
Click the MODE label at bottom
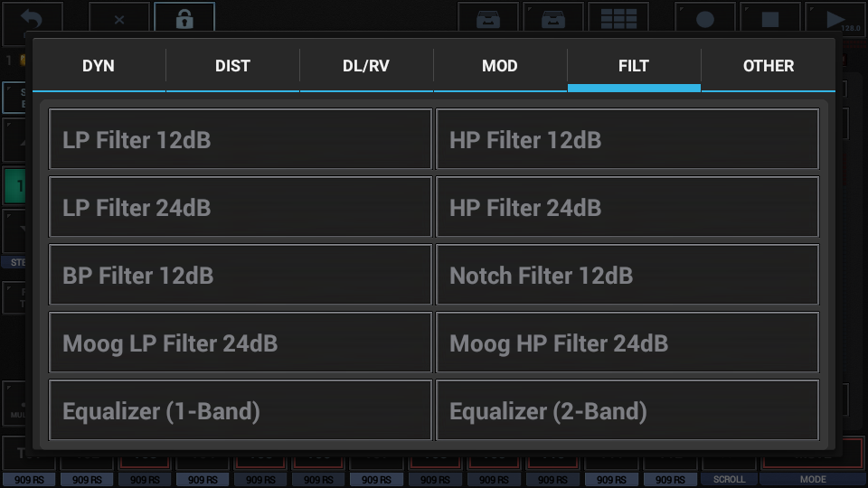coord(813,479)
